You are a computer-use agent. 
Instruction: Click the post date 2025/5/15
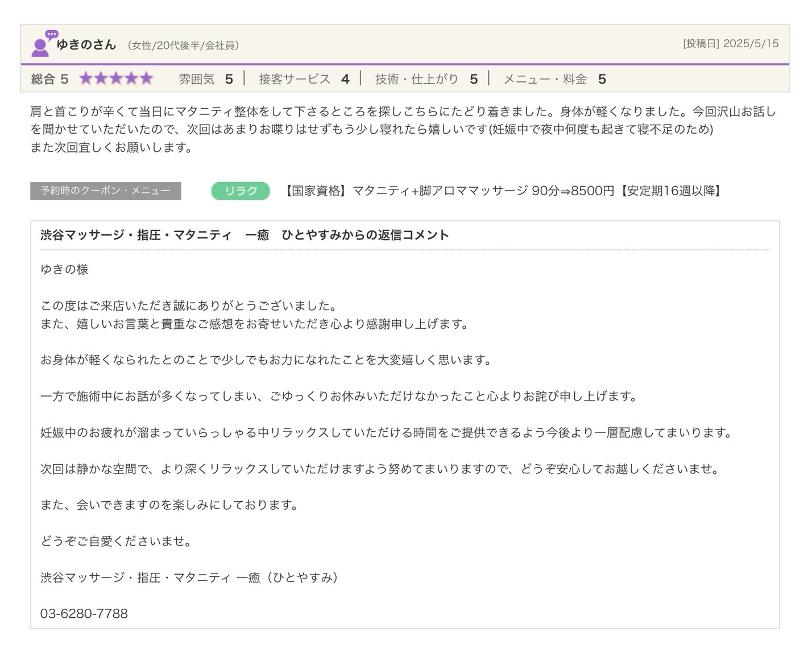(731, 44)
